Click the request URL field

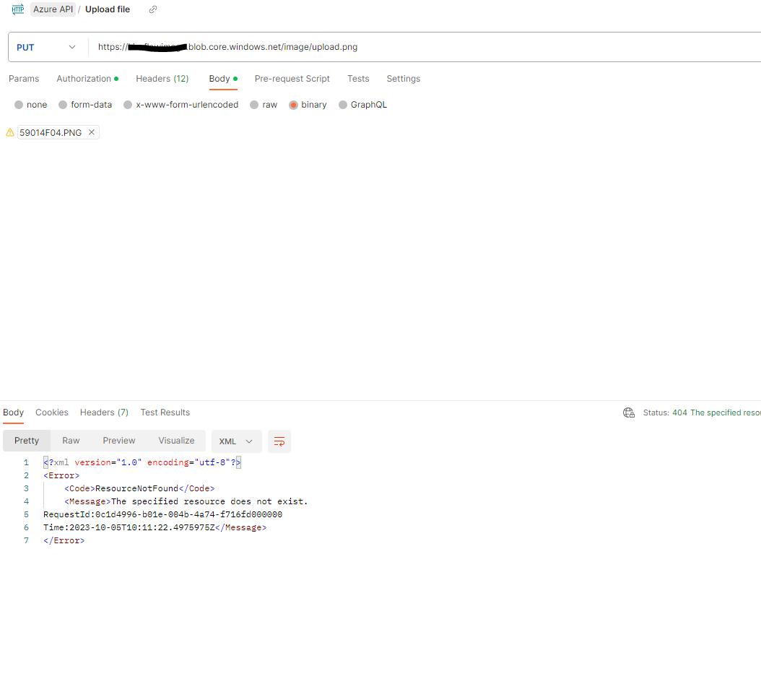(x=361, y=46)
